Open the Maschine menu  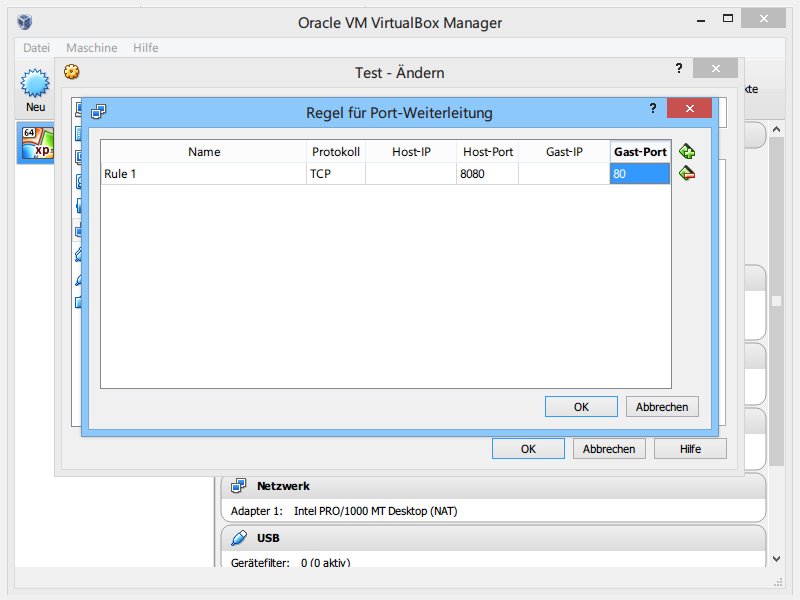click(x=92, y=47)
